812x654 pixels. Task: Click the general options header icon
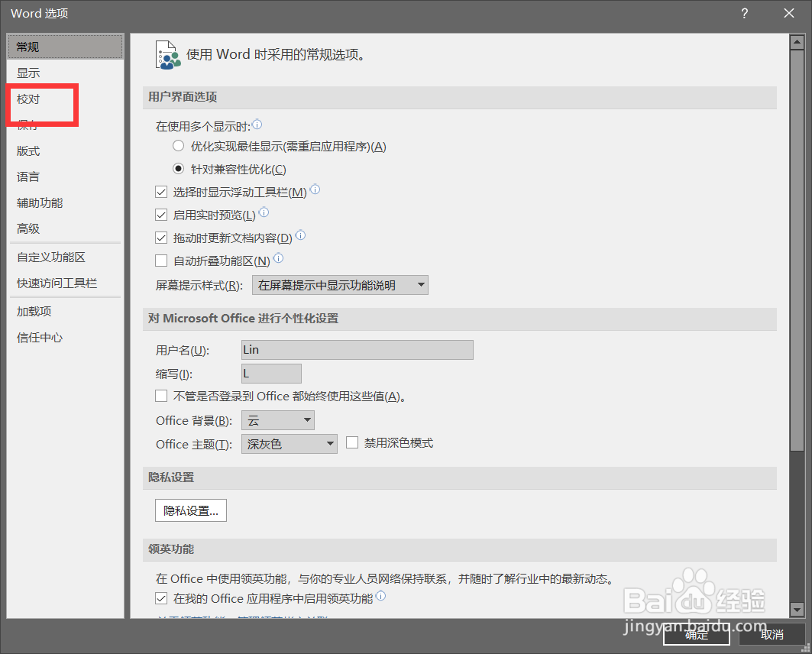coord(168,55)
